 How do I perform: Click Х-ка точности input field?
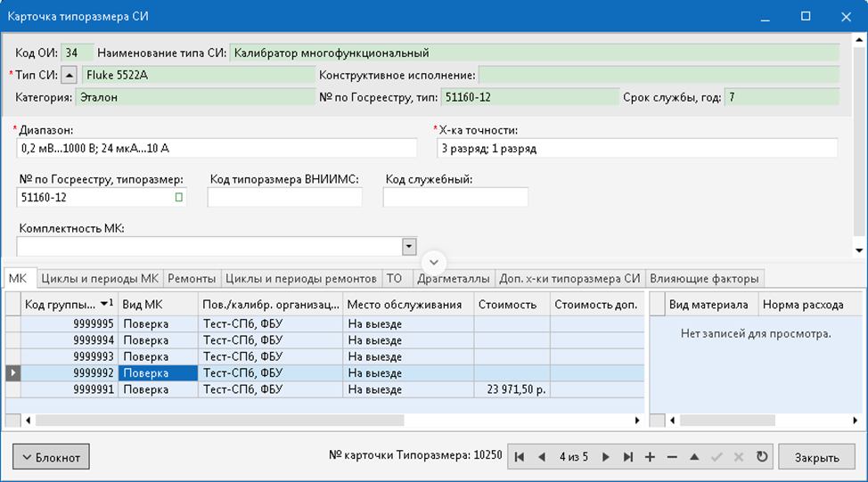[636, 148]
